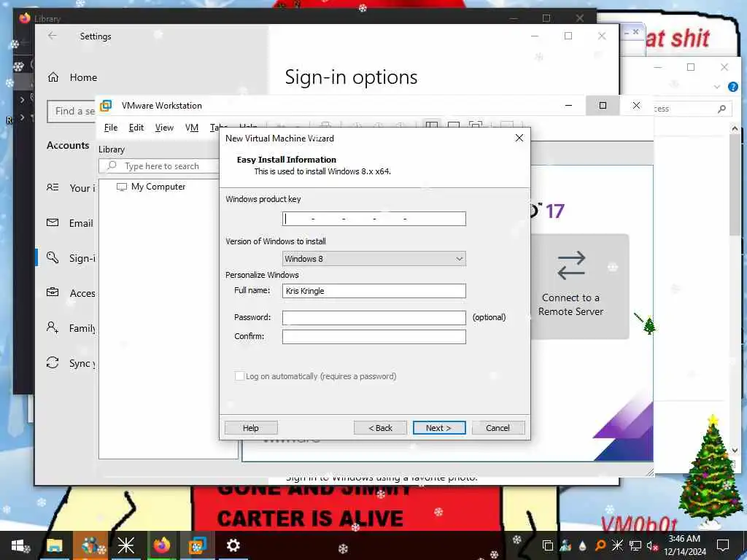Focus the Password input field
The height and width of the screenshot is (560, 747).
374,318
